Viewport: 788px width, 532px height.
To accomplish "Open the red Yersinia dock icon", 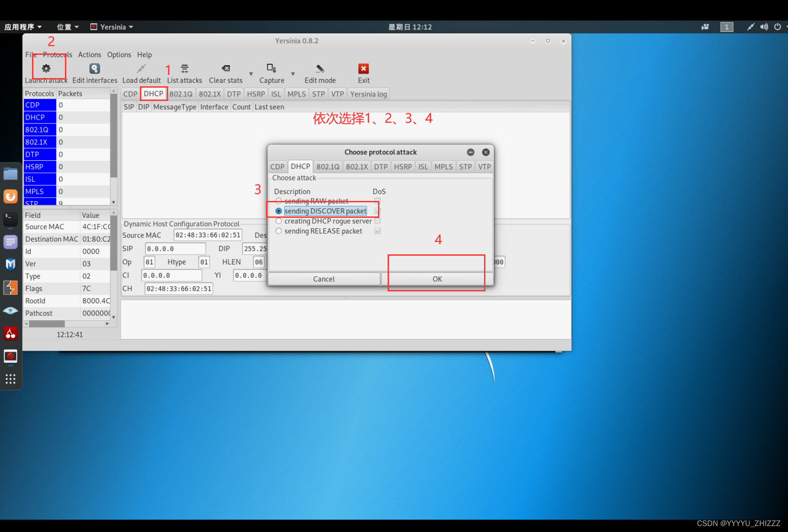I will (x=11, y=356).
